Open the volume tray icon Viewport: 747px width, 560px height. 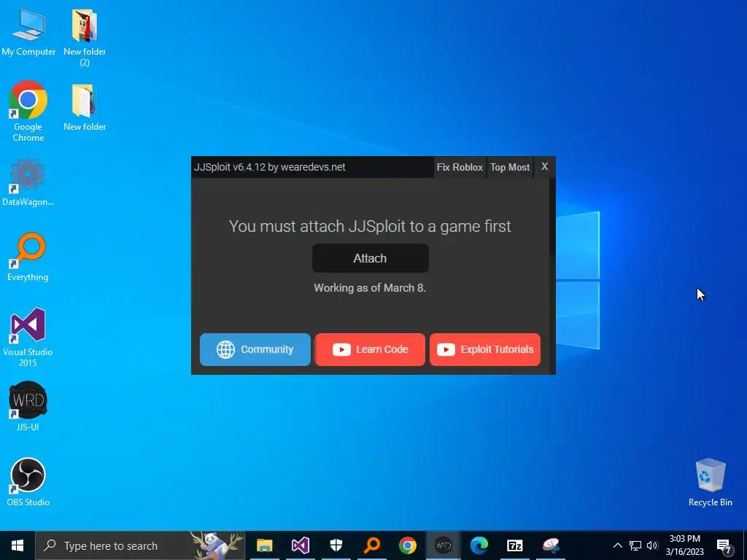(x=652, y=545)
